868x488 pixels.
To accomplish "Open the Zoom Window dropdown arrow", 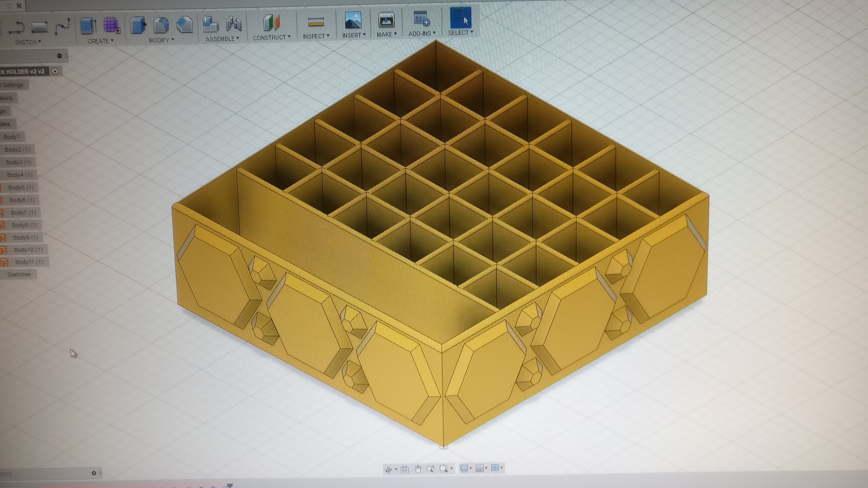I will click(x=452, y=468).
